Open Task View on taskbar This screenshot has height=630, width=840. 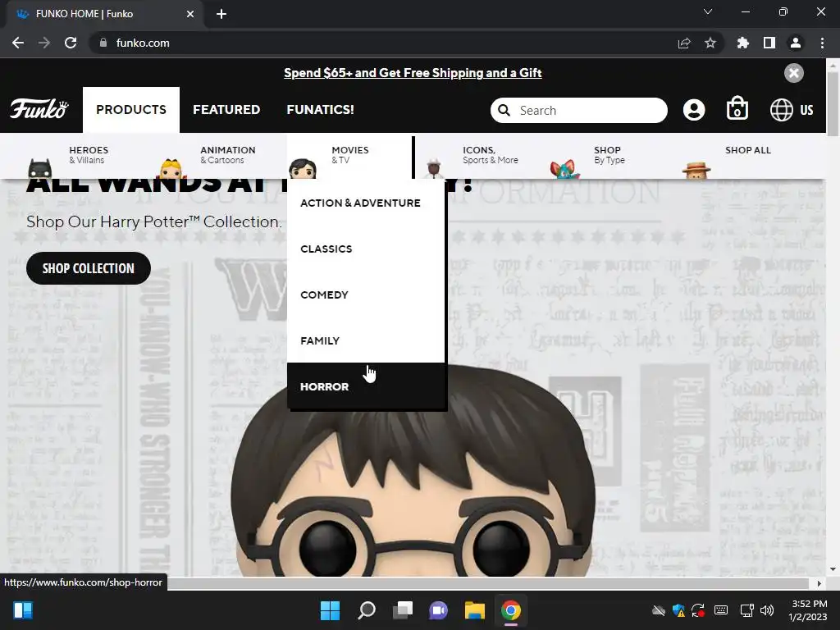click(x=403, y=610)
